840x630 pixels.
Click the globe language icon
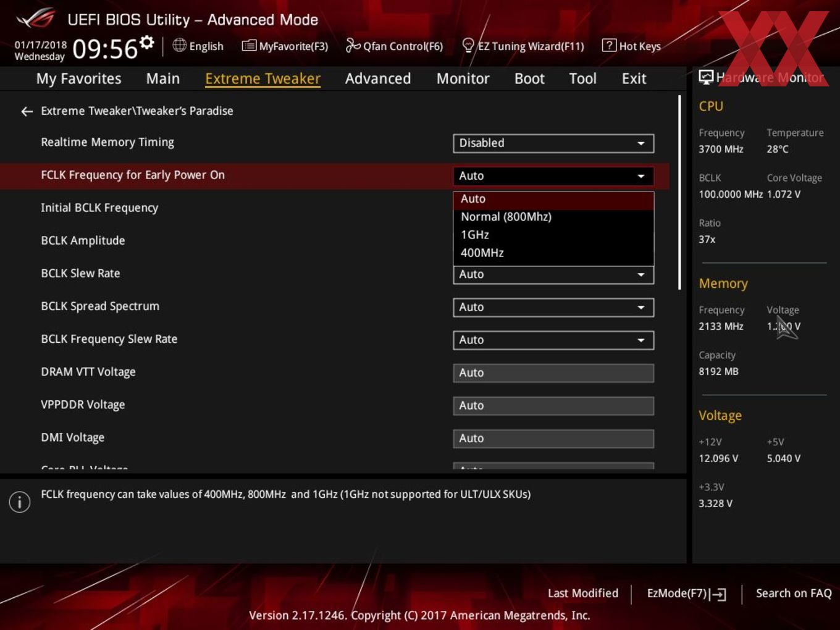179,45
